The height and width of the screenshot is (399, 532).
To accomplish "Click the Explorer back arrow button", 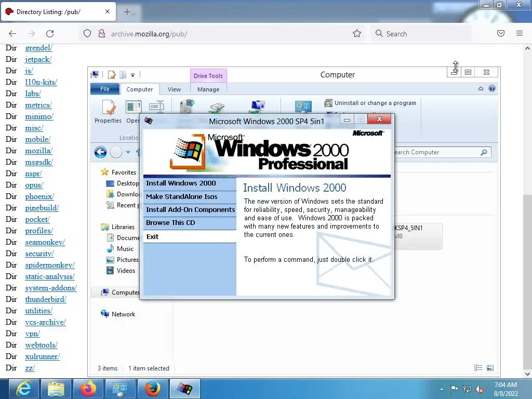I will point(100,152).
